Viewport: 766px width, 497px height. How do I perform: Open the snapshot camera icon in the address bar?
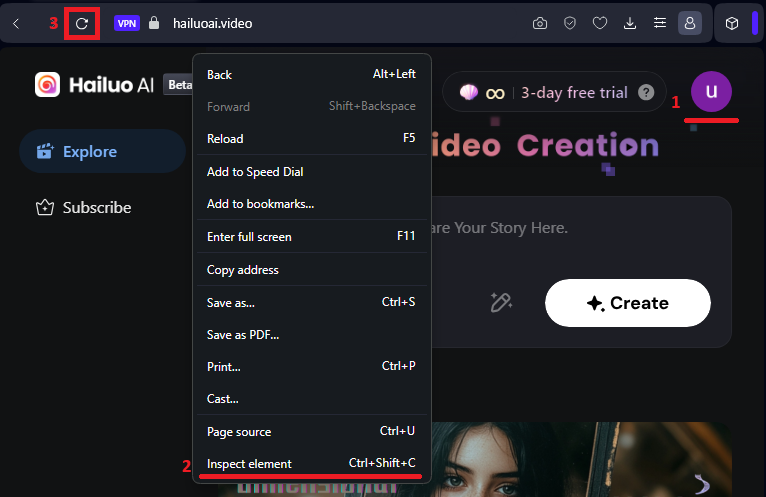point(540,23)
